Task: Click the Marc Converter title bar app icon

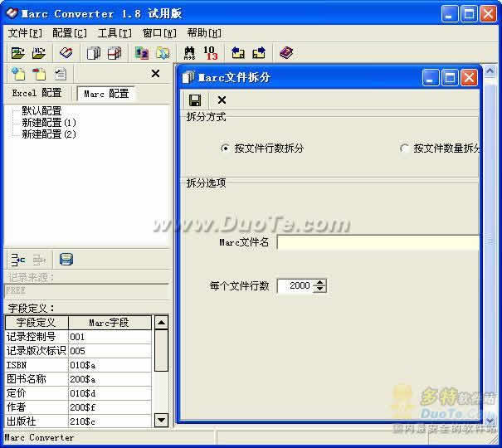Action: 12,14
